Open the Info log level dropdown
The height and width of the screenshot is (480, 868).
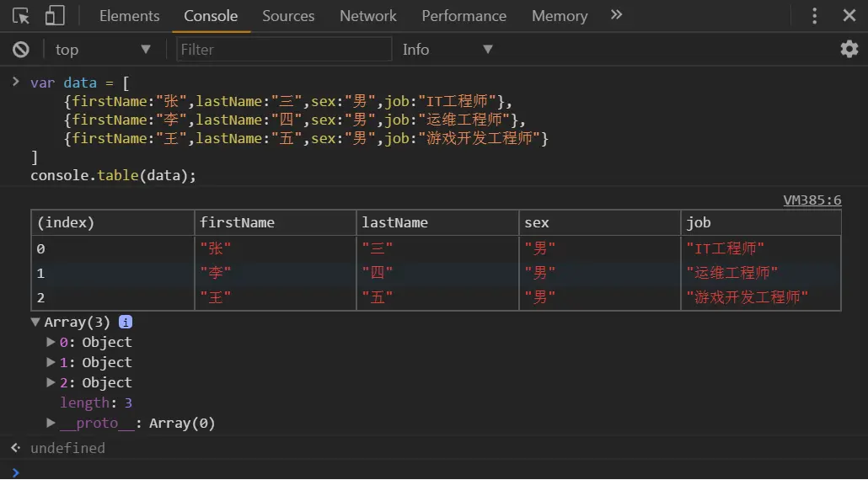[447, 50]
